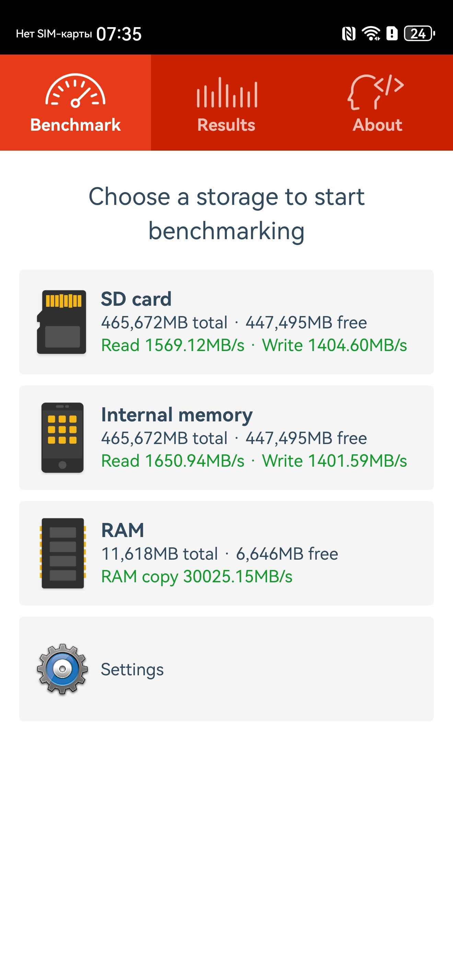
Task: Tap the speedometer Benchmark icon
Action: point(75,91)
